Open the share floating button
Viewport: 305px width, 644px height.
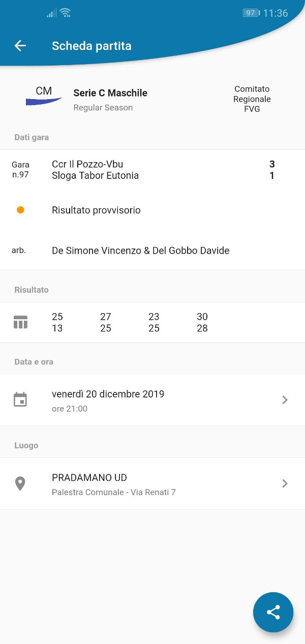tap(273, 612)
